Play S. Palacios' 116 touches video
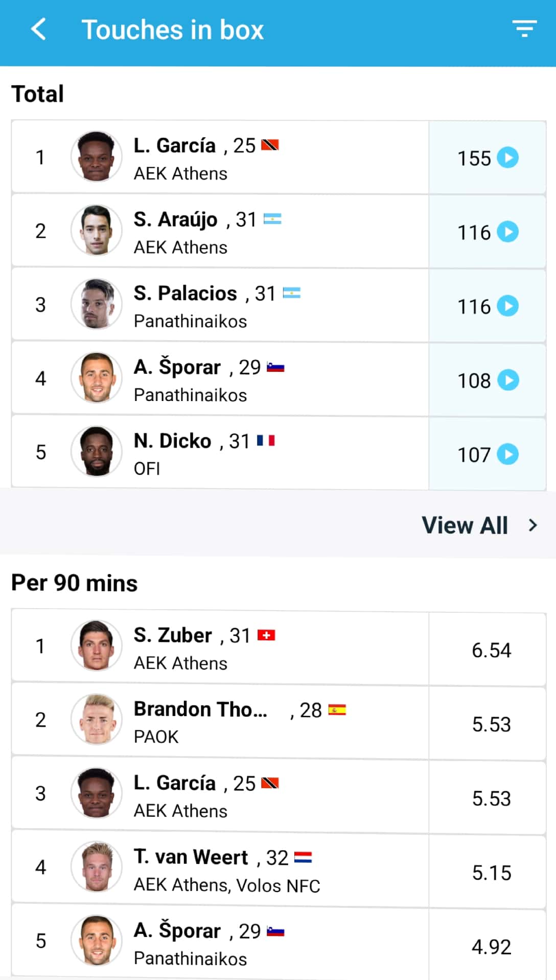556x980 pixels. click(508, 306)
